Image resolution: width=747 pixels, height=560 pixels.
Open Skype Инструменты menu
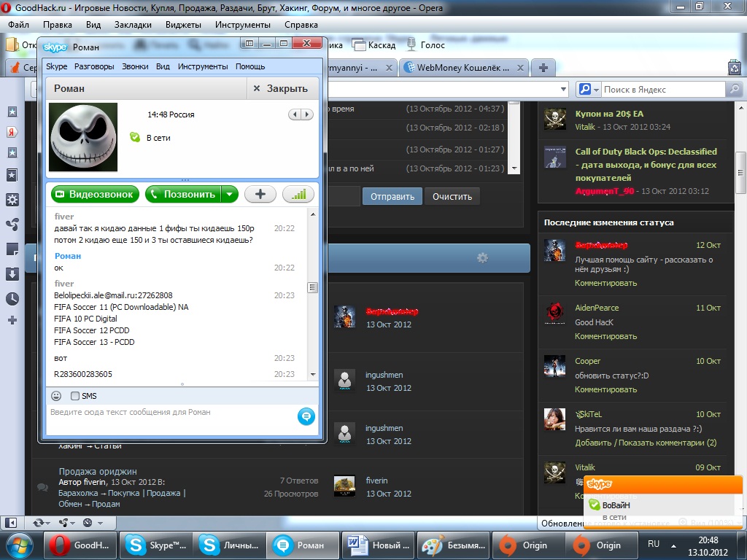[x=203, y=66]
